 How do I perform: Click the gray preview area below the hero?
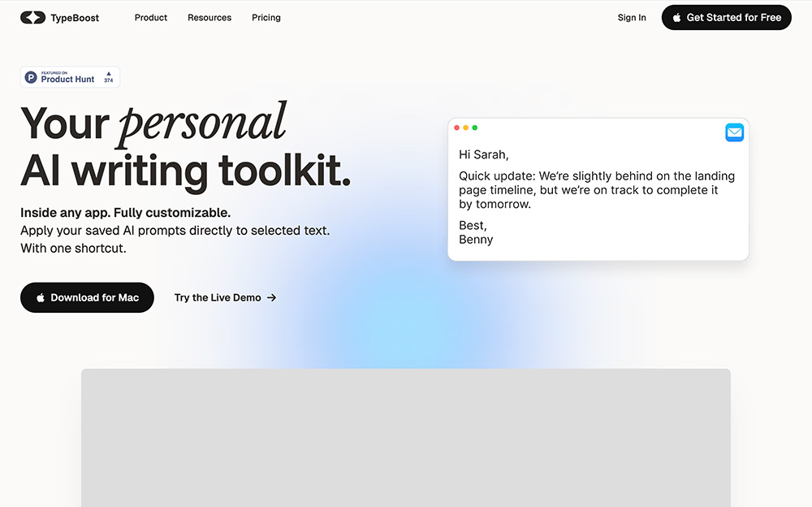click(405, 439)
